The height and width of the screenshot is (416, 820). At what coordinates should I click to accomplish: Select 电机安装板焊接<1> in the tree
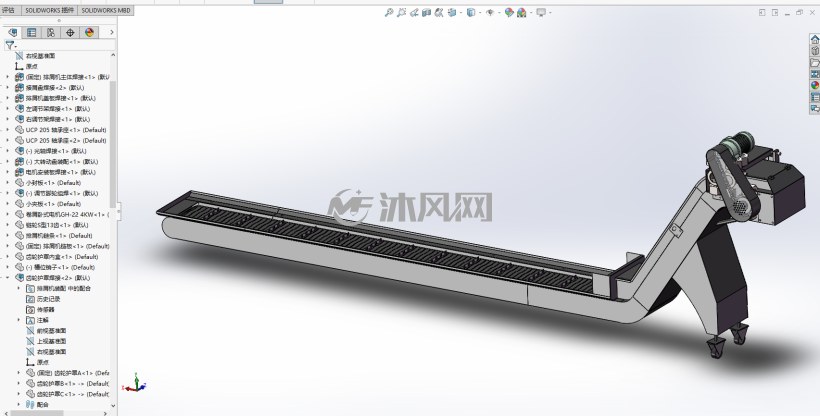point(61,172)
